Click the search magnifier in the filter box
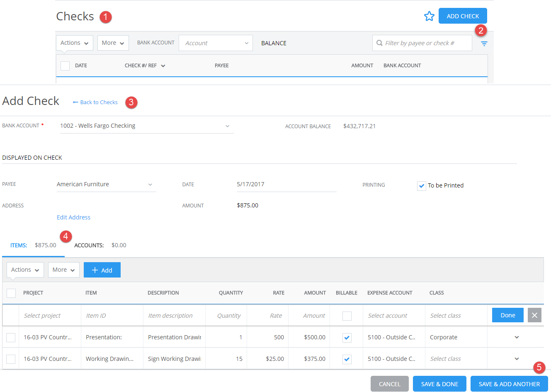 [x=379, y=43]
